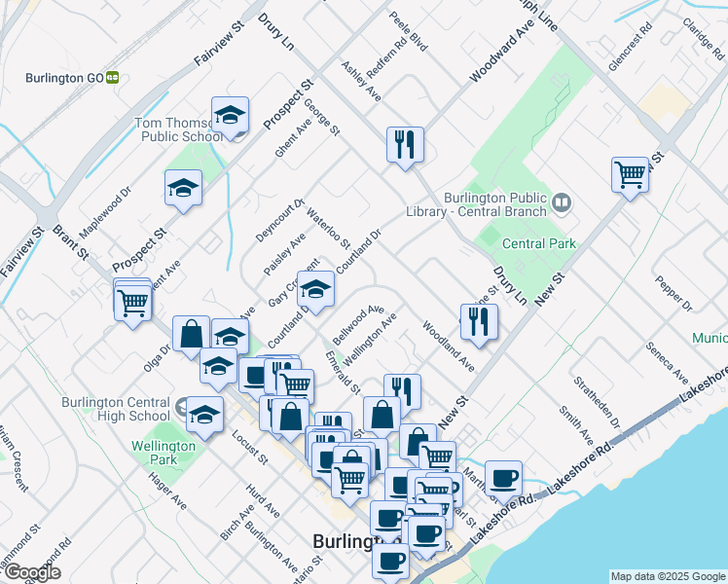728x584 pixels.
Task: Click the school marker just right of the Olga Dr shopping bag
Action: (231, 335)
